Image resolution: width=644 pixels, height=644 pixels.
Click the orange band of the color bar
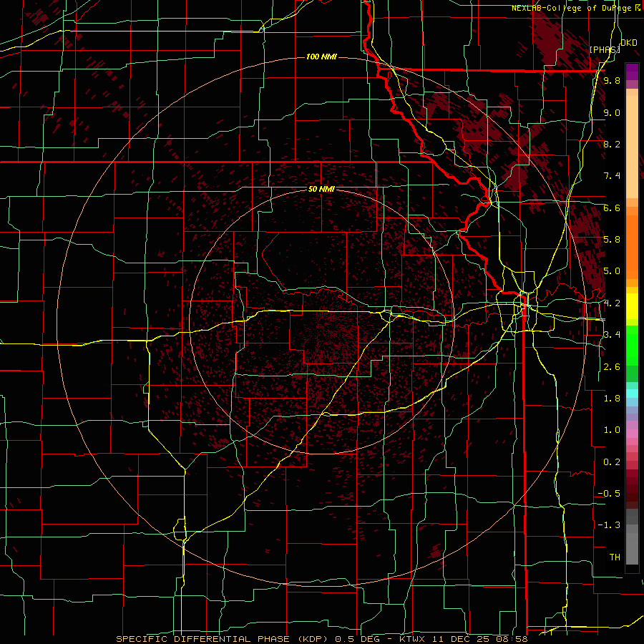coord(632,246)
